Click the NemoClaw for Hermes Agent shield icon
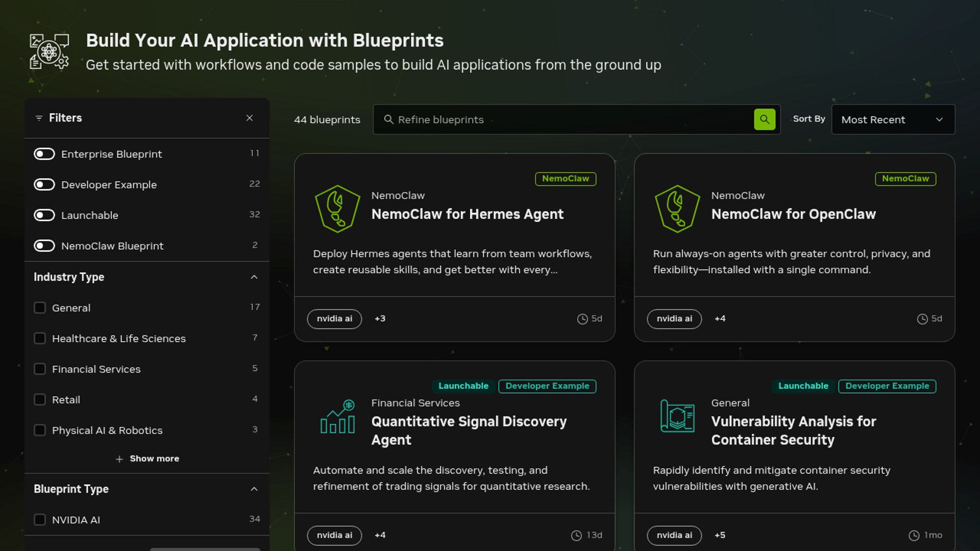Image resolution: width=980 pixels, height=551 pixels. (x=337, y=209)
